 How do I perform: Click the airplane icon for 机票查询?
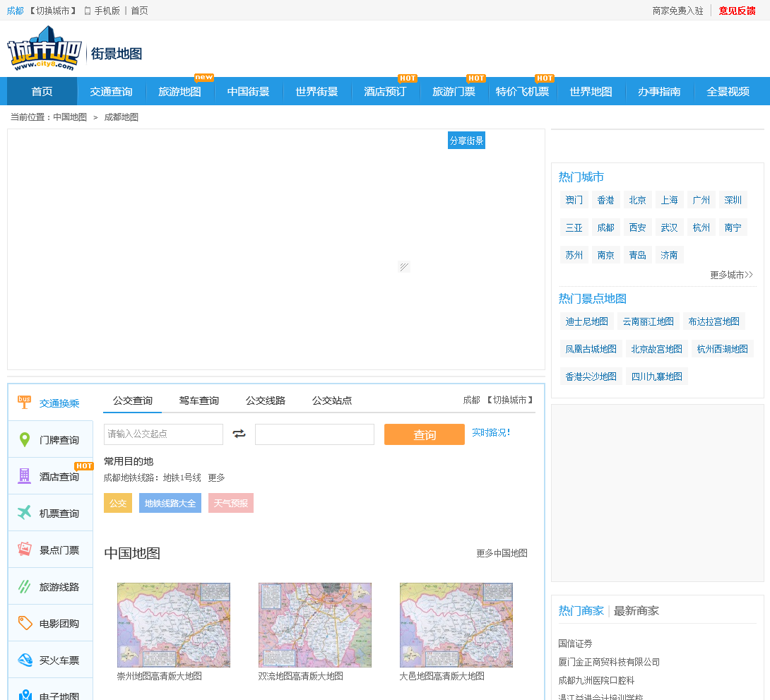tap(24, 513)
